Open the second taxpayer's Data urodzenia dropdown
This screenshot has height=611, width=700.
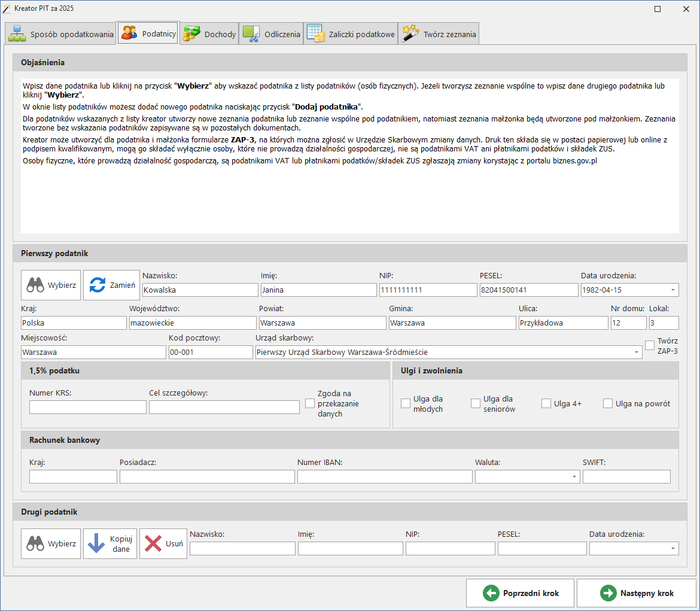(x=672, y=549)
